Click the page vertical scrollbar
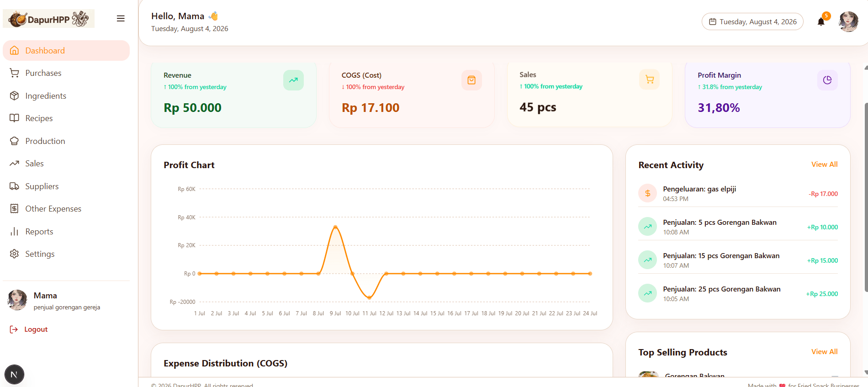 866,196
